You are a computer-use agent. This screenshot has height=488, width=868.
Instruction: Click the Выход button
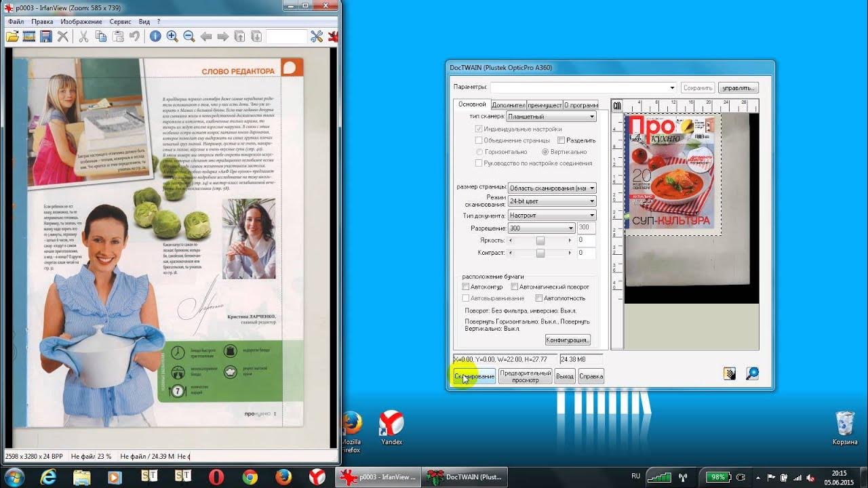[x=564, y=376]
